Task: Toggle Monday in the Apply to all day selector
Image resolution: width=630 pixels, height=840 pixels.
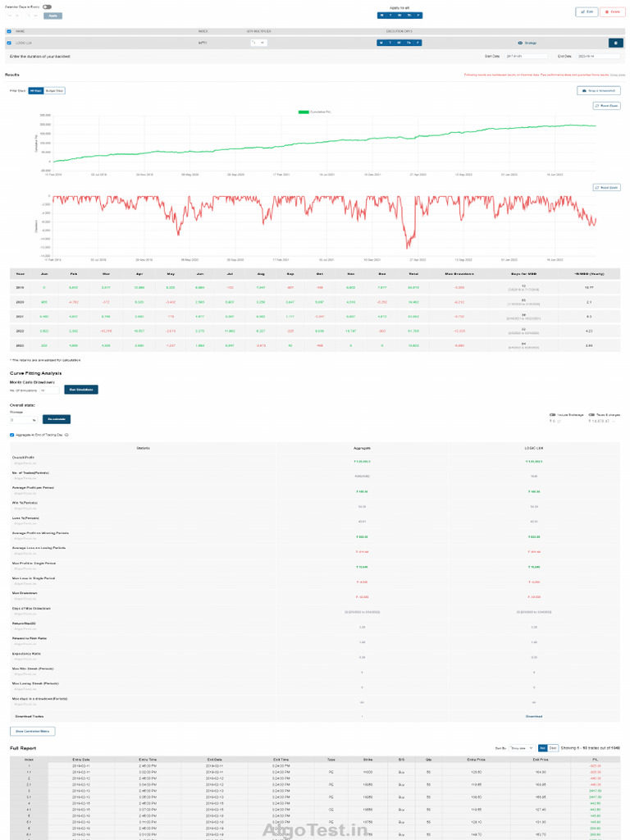Action: 381,15
